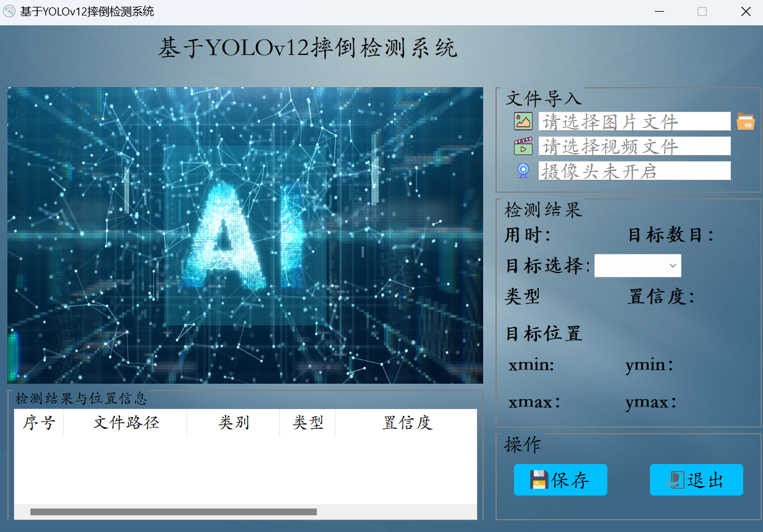The image size is (763, 532).
Task: Click the video file clapperboard icon
Action: click(523, 146)
